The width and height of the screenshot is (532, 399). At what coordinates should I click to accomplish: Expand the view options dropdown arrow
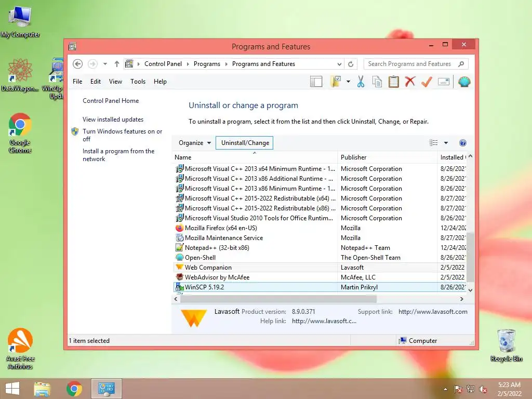coord(446,143)
